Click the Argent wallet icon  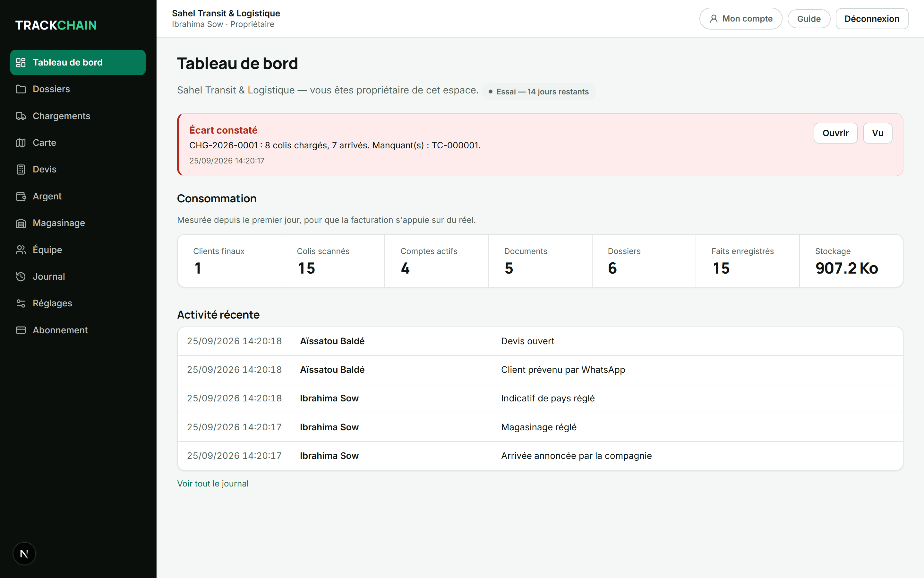pyautogui.click(x=21, y=196)
